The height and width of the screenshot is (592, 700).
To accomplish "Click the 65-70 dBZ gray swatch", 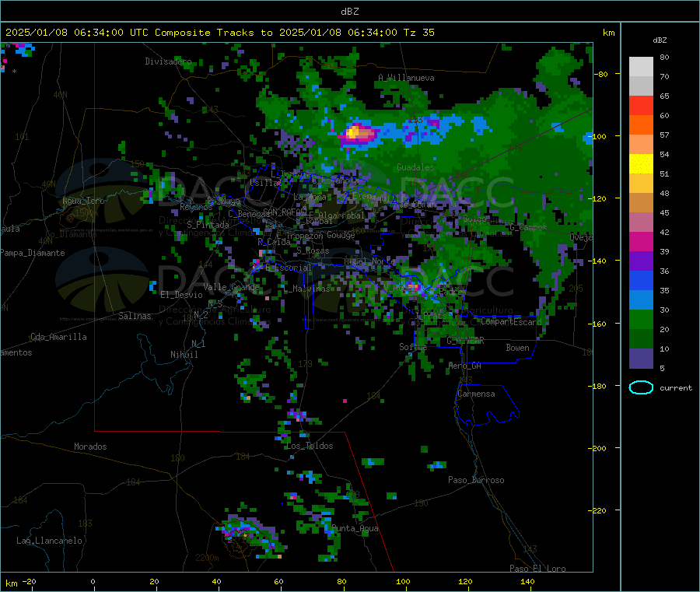I will [x=641, y=86].
